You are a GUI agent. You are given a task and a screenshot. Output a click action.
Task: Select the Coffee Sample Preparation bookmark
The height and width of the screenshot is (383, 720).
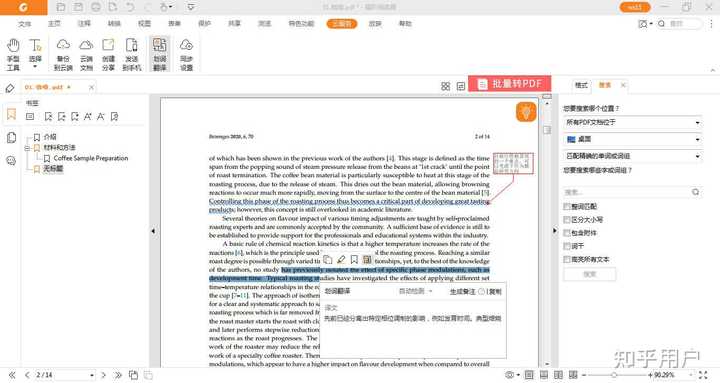90,158
